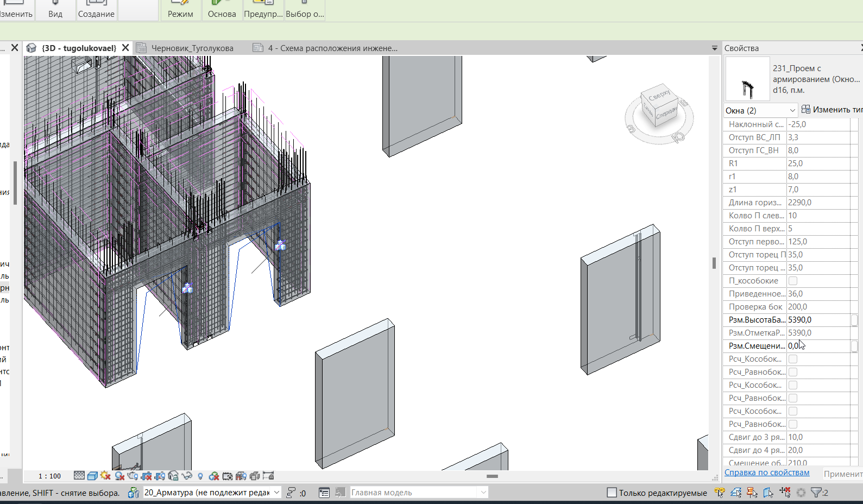Screen dimensions: 863x504
Task: Enable the Только редактируемые checkbox
Action: coord(612,493)
